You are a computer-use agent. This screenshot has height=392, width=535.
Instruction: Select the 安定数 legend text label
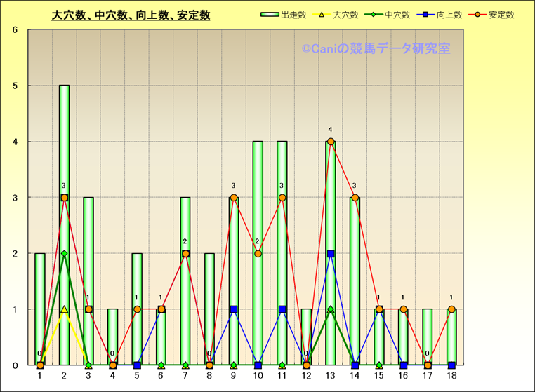(500, 15)
